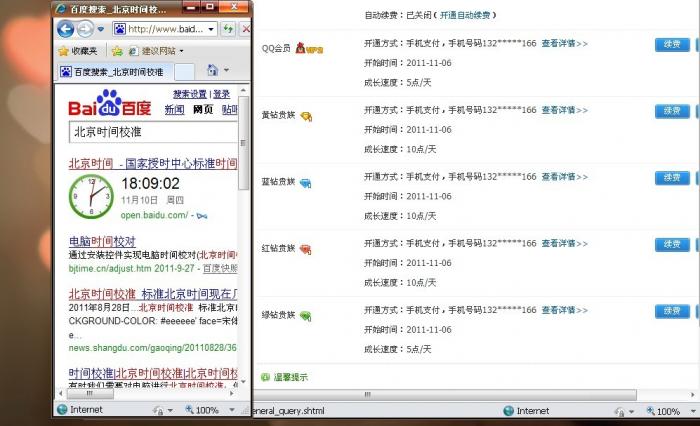Open the 北京时间 - 国家授时中心标准时间 result
Viewport: 700px width, 426px height.
[153, 163]
